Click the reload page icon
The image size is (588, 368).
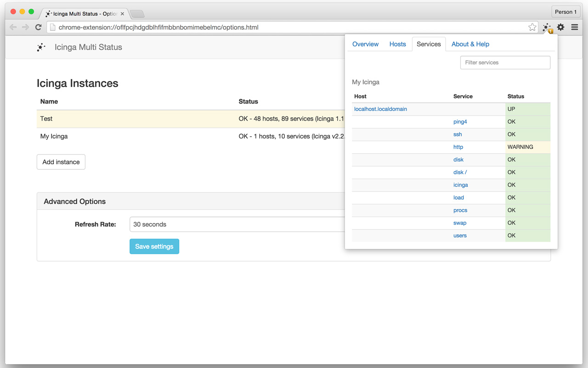point(38,27)
